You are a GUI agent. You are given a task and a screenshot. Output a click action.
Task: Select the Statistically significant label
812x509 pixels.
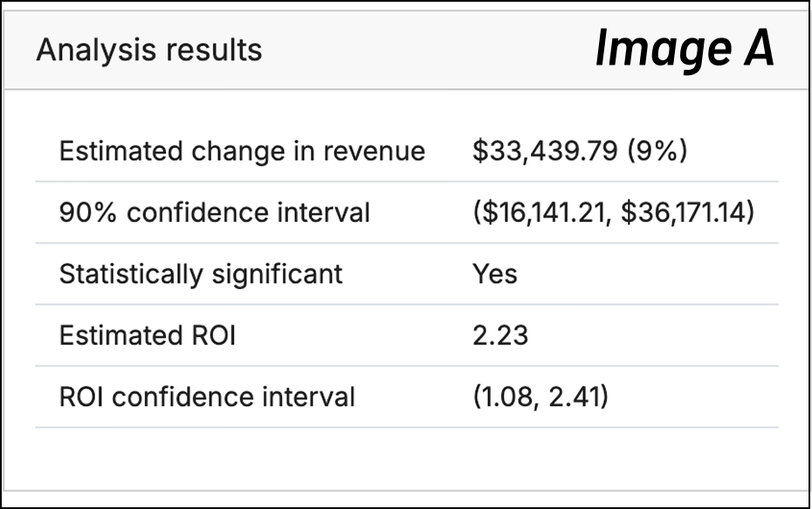click(201, 274)
